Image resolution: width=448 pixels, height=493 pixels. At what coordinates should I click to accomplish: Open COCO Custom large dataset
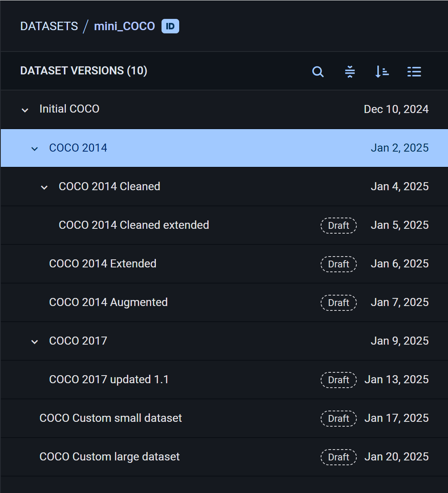[x=109, y=457]
